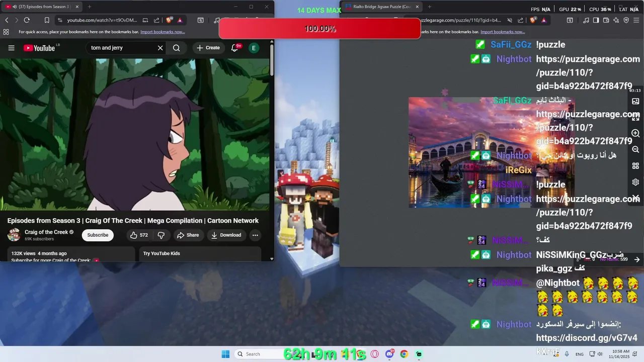Screen dimensions: 644x362
Task: Show the puzzle preview image icon
Action: tap(635, 101)
